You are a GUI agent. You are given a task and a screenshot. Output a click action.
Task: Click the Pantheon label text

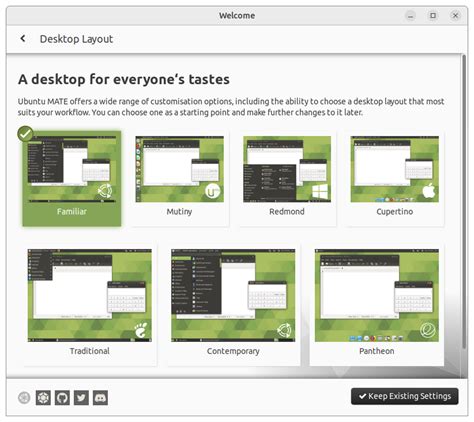(377, 351)
